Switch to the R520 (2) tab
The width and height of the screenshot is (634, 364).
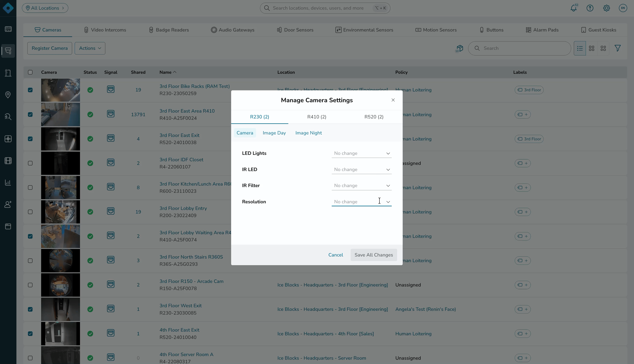point(374,117)
